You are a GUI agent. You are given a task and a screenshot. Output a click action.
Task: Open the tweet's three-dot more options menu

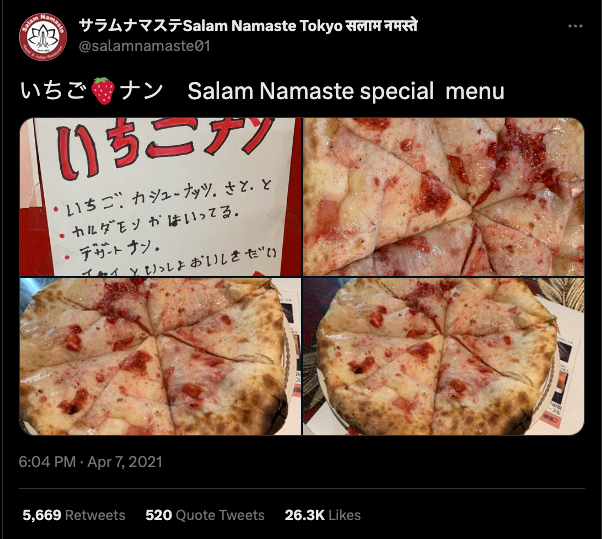(x=575, y=26)
